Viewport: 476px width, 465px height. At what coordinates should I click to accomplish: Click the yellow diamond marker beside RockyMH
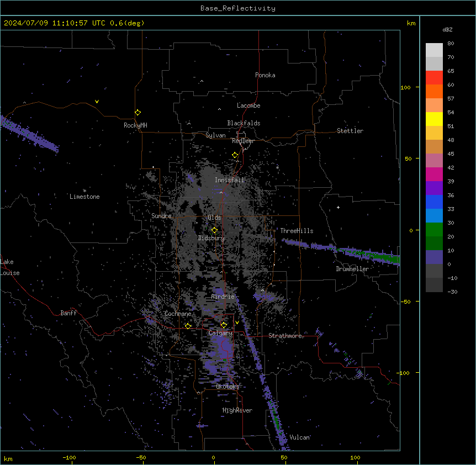tap(137, 113)
